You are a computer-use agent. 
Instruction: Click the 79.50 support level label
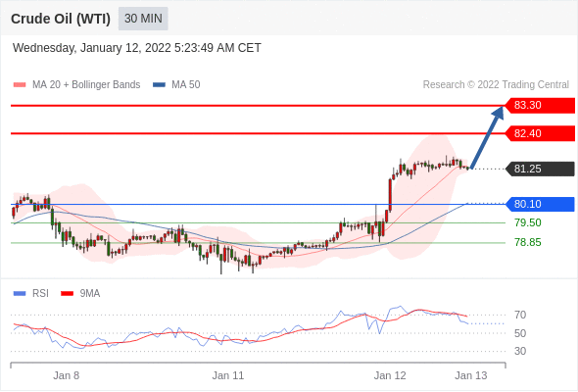tap(528, 222)
